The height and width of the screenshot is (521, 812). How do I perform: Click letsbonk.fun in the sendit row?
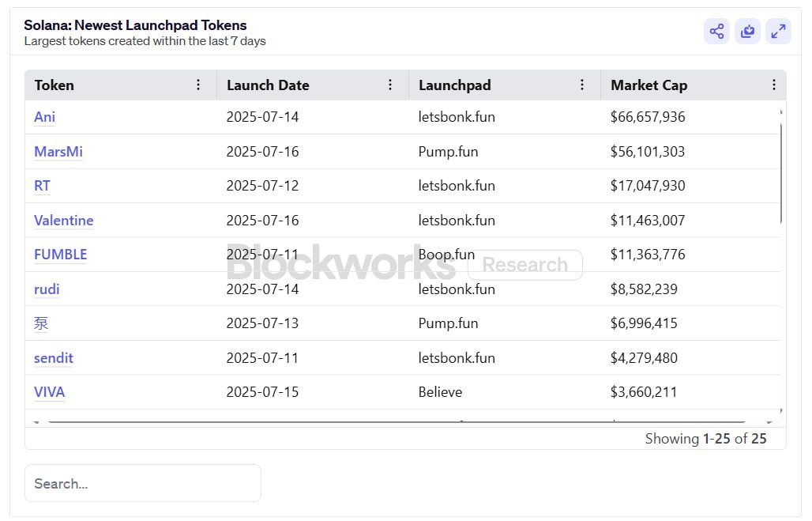click(457, 358)
